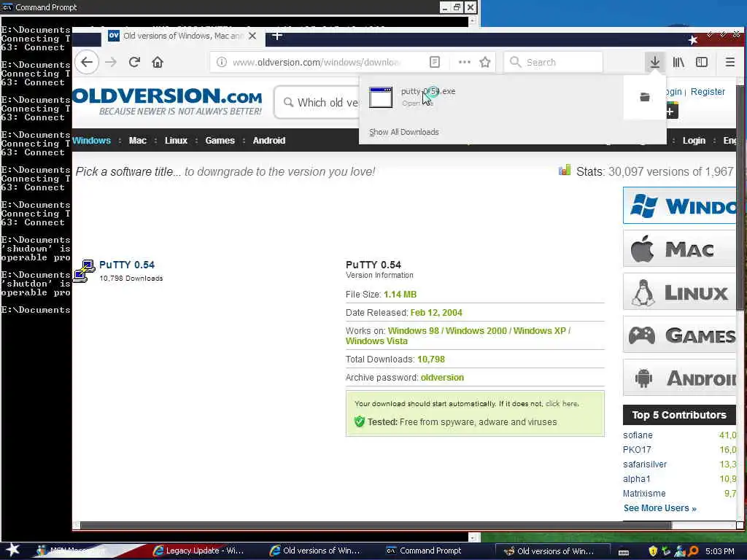Select the Windows navigation menu item
The height and width of the screenshot is (560, 747).
tap(91, 141)
